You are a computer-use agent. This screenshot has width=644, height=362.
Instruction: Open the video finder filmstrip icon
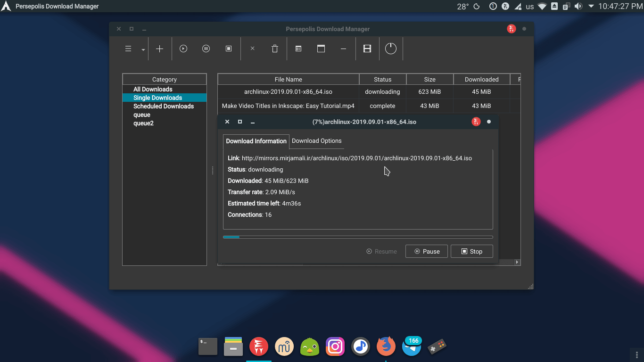[367, 49]
